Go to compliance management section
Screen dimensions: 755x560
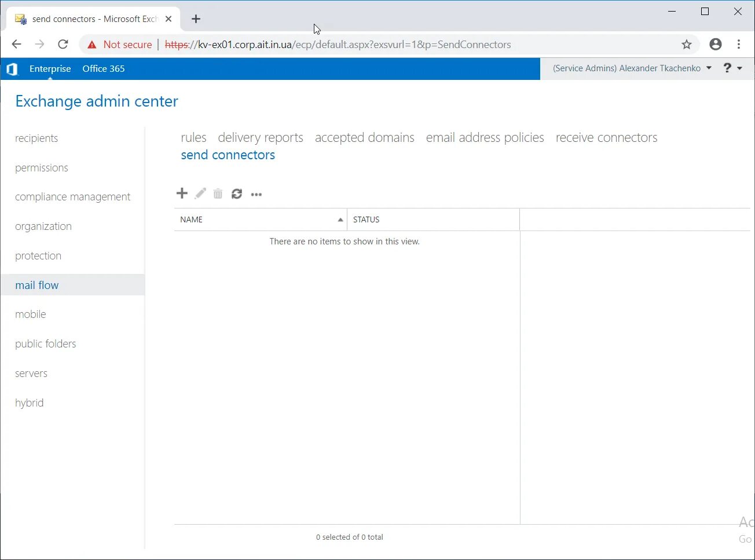72,197
